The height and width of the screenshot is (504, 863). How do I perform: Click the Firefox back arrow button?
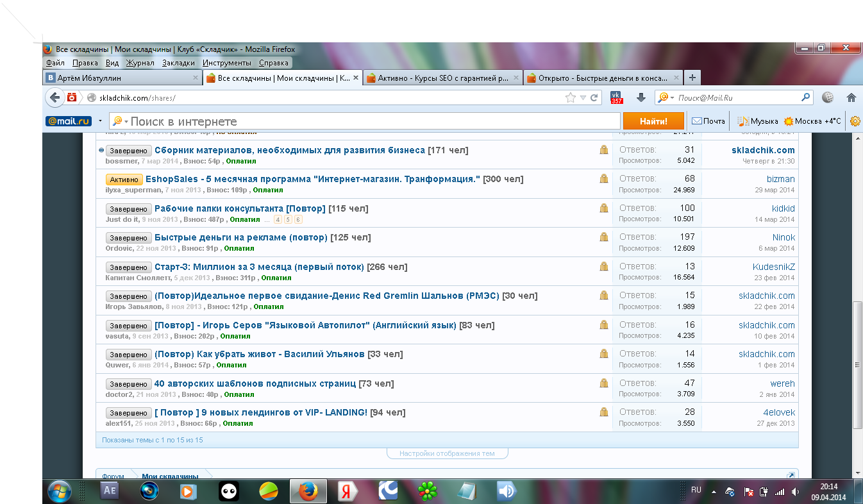coord(56,97)
